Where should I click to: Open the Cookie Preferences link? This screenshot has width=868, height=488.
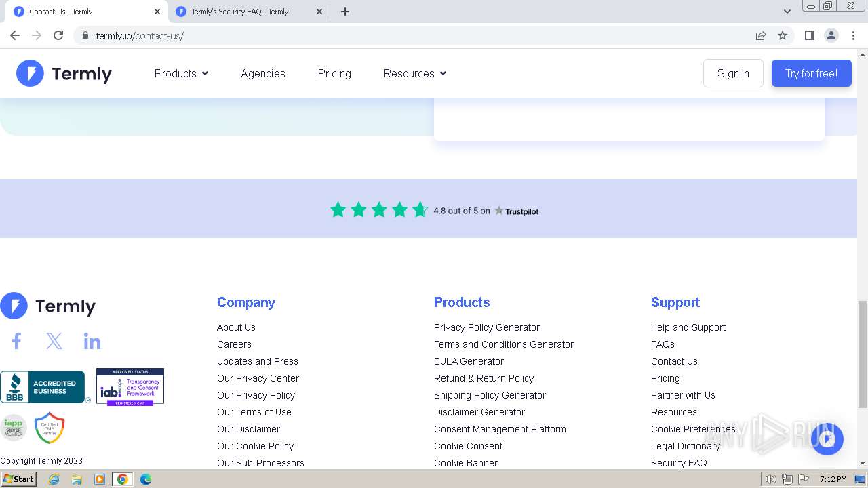click(693, 429)
